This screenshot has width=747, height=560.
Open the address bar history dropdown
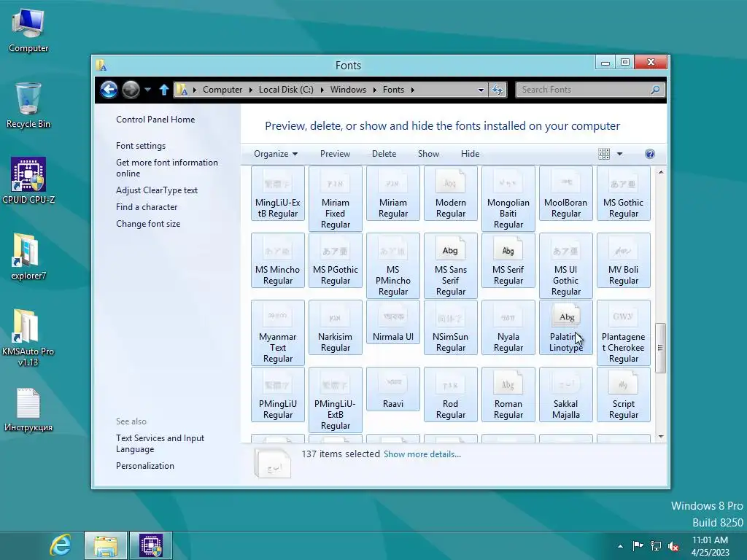pos(481,90)
